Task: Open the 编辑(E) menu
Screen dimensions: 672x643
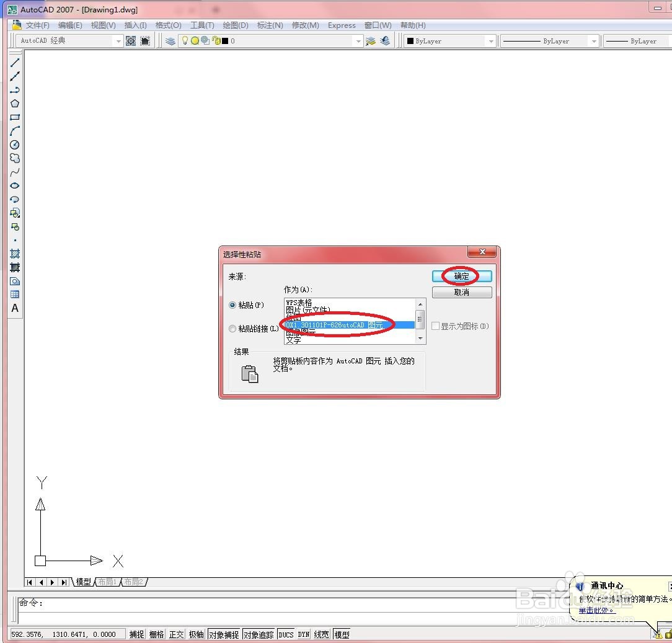Action: point(70,25)
